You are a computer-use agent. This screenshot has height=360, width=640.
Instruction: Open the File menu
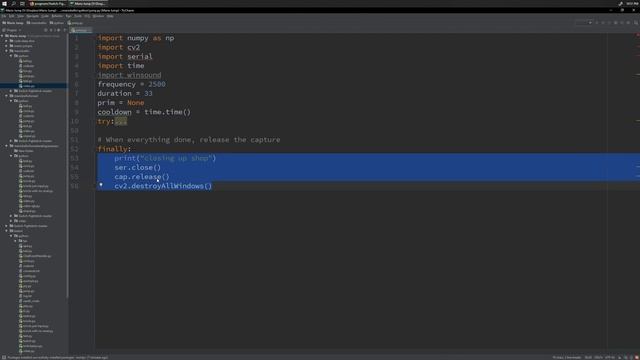click(x=4, y=16)
